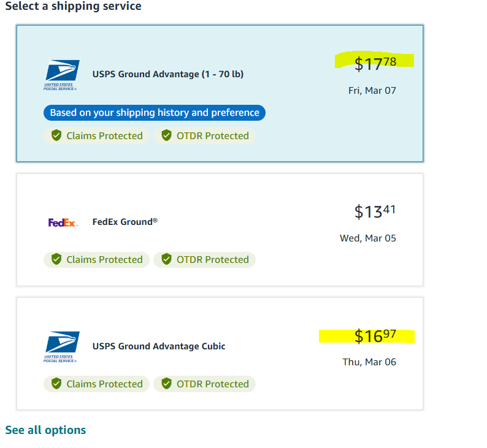Open See all options link
The height and width of the screenshot is (448, 487).
pos(45,430)
